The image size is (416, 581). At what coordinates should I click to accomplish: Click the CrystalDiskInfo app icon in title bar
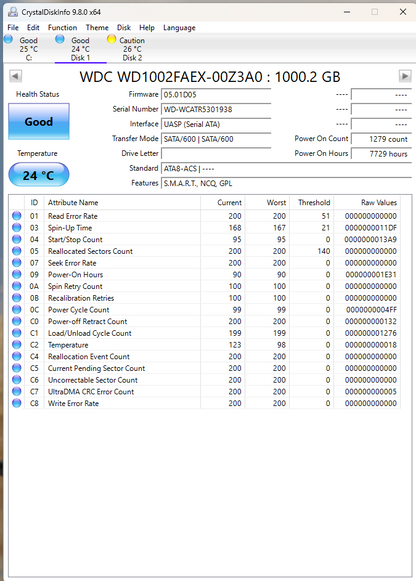[x=13, y=12]
